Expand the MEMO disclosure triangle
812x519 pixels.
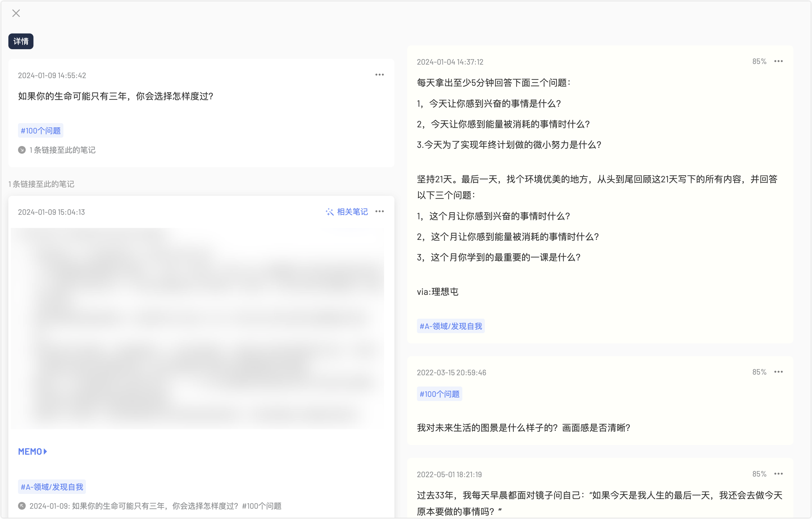click(x=46, y=451)
